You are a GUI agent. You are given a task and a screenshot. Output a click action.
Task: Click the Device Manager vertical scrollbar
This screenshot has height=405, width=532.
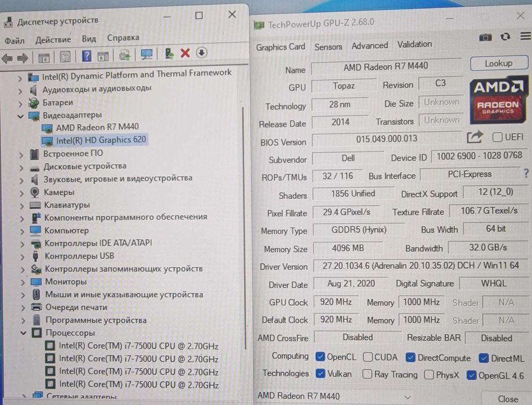pyautogui.click(x=243, y=228)
